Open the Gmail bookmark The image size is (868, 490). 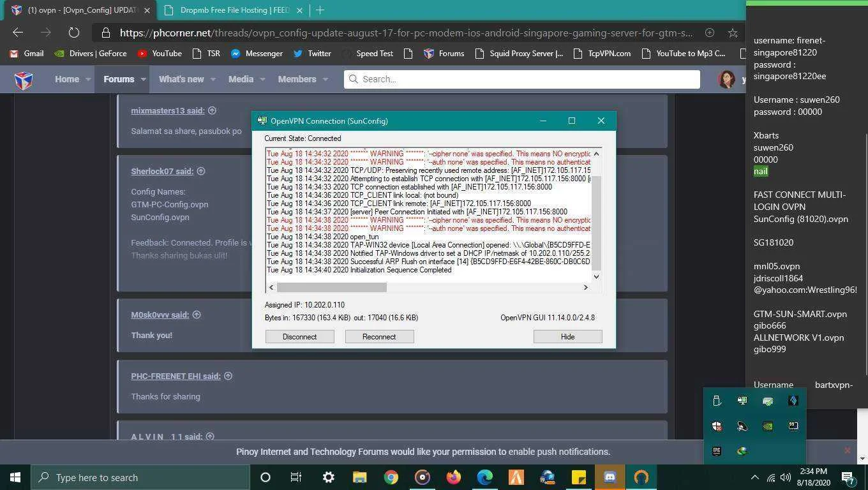click(x=27, y=54)
